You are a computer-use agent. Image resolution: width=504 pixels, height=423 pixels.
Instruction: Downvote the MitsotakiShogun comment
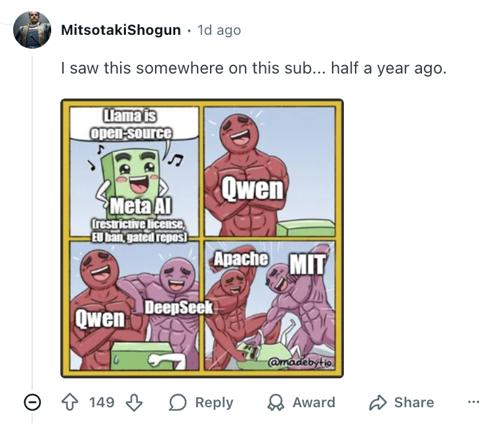(134, 402)
